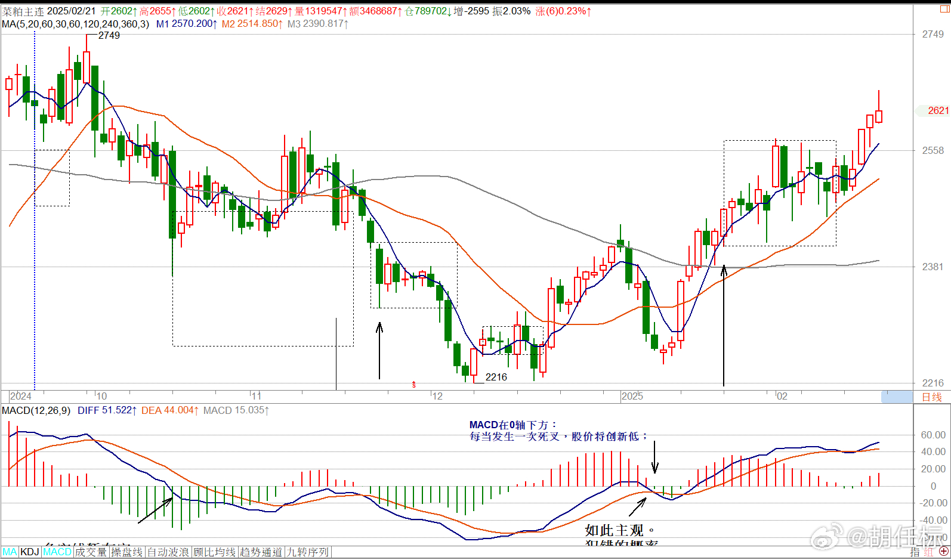
Task: Click the 2024 year label on date axis
Action: (x=21, y=396)
